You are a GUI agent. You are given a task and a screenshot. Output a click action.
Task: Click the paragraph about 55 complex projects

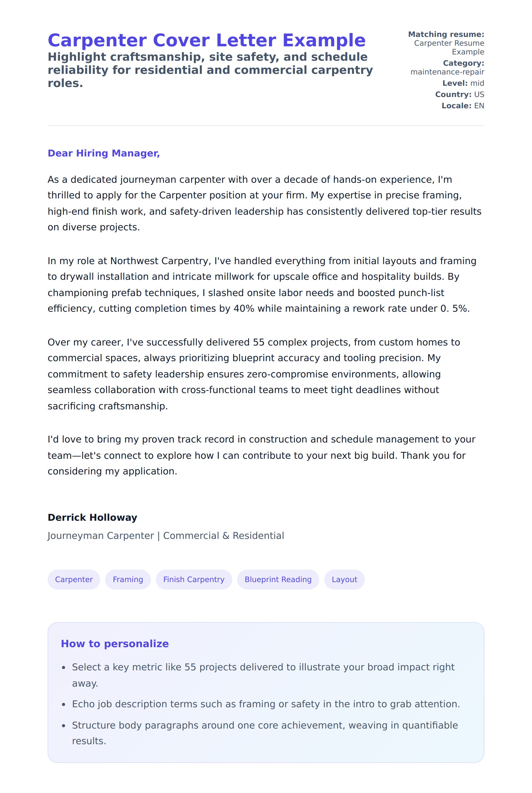coord(253,374)
